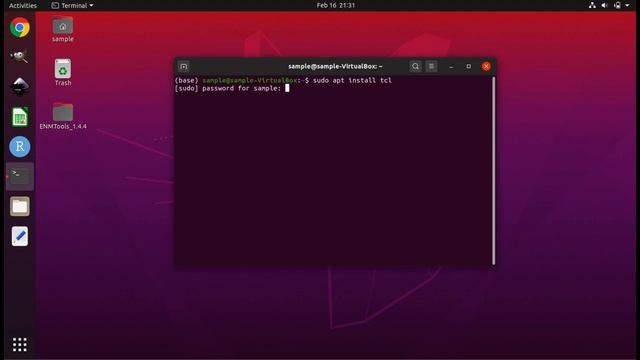Open the Files manager from the dock
Viewport: 640px width, 360px height.
[20, 206]
